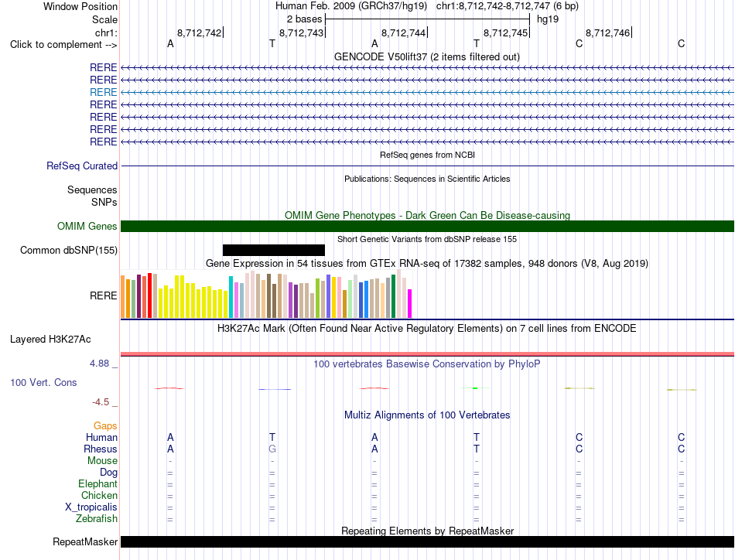This screenshot has height=560, width=735.
Task: Click the pink H3K27Ac signal band
Action: click(427, 353)
